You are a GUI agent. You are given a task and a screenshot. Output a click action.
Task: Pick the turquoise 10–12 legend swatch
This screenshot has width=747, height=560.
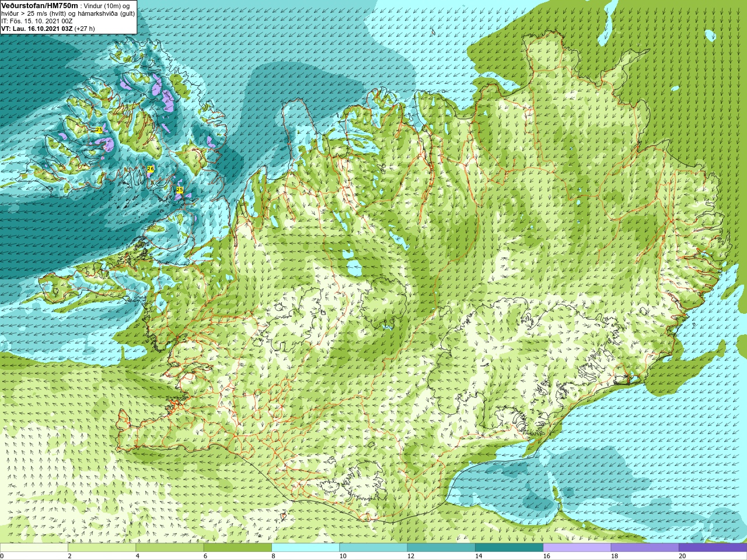click(x=373, y=548)
